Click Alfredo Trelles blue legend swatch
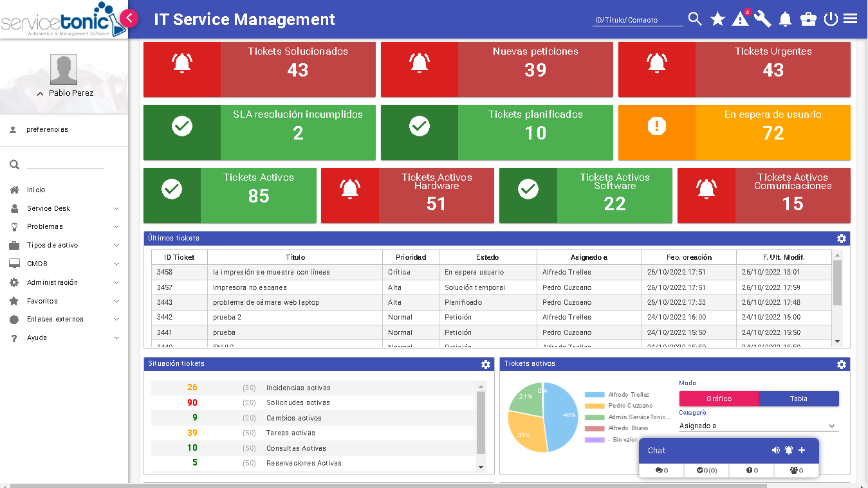Screen dimensions: 868x488 [595, 395]
